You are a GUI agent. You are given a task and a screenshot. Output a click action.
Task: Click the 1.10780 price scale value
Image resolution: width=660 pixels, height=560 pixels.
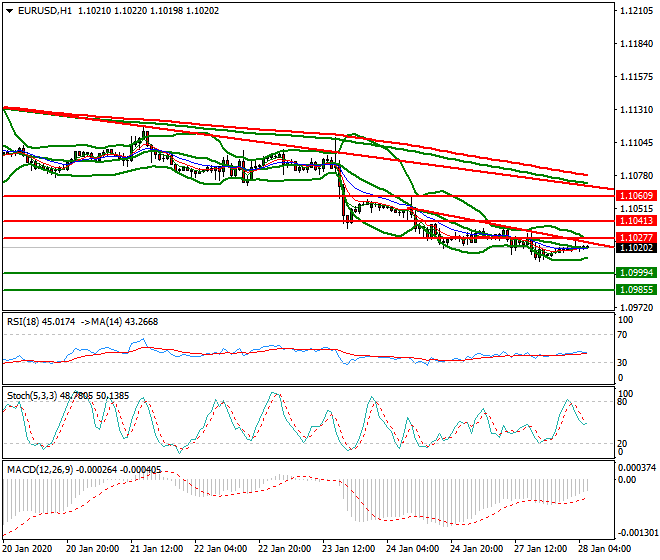click(637, 176)
